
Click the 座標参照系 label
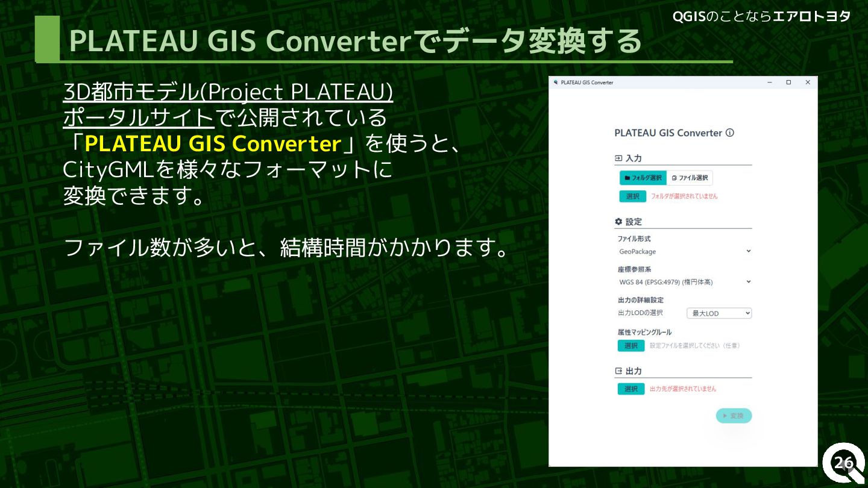(x=634, y=269)
